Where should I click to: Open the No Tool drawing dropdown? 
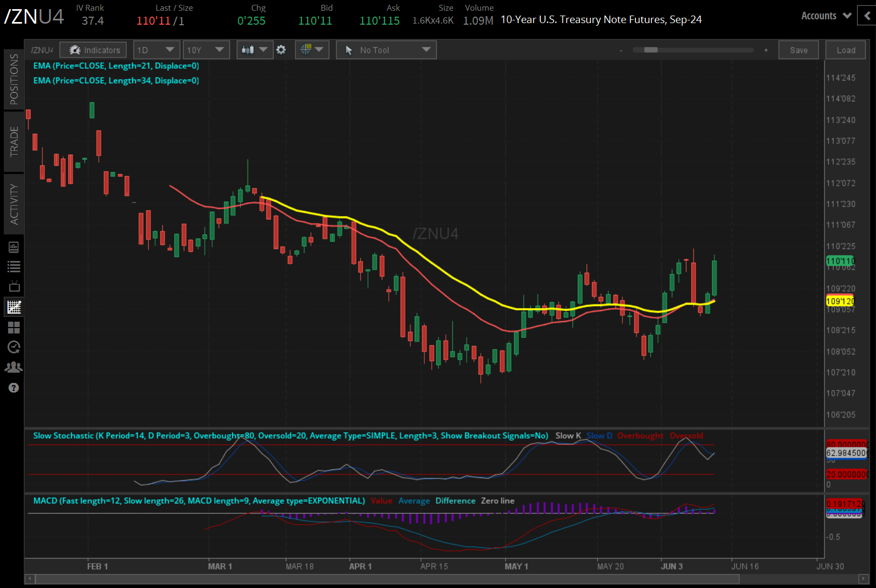click(x=386, y=50)
